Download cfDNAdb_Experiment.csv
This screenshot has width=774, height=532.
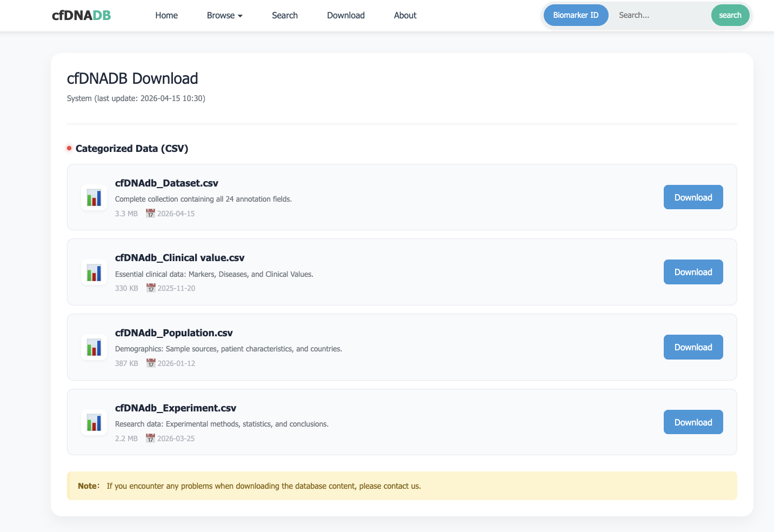pyautogui.click(x=693, y=422)
